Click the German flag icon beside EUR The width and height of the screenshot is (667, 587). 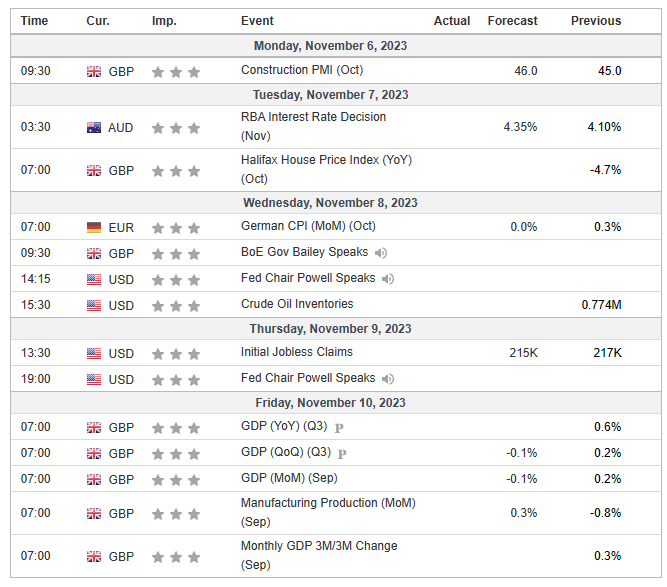click(94, 228)
